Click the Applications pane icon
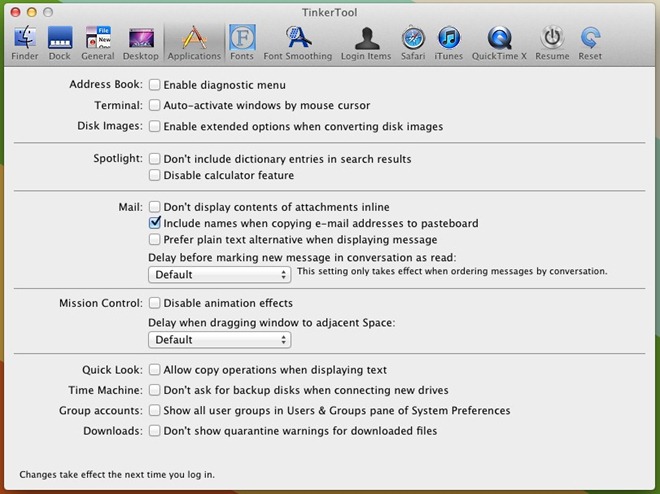Image resolution: width=660 pixels, height=494 pixels. (x=194, y=38)
